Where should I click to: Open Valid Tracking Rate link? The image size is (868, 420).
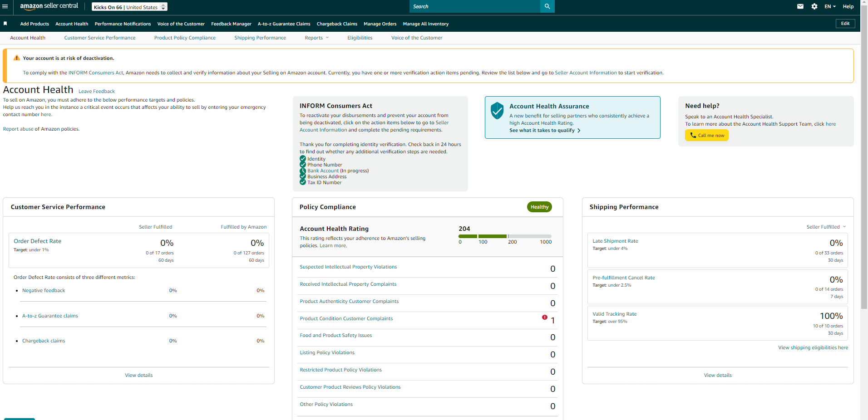pos(615,314)
